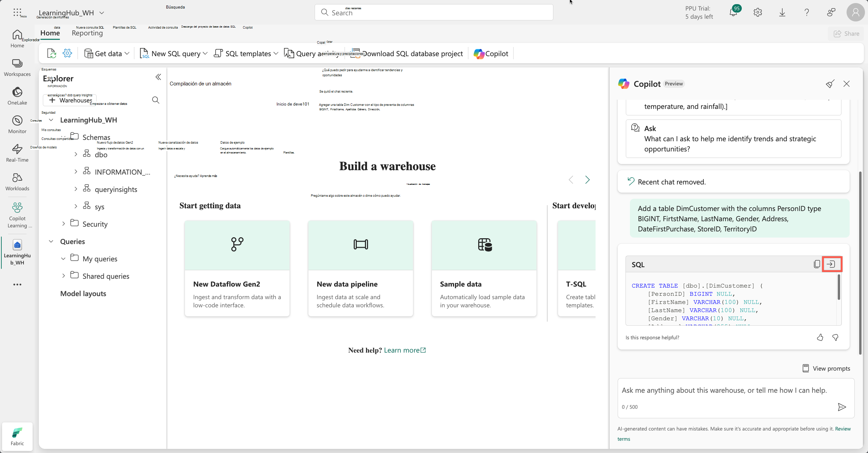868x453 pixels.
Task: Select Model layouts in Explorer
Action: (83, 293)
